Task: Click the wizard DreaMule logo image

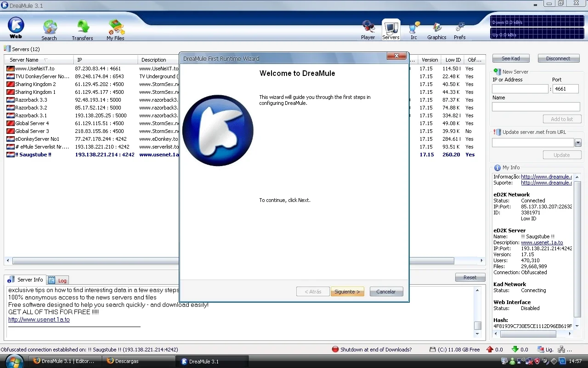Action: [x=218, y=130]
